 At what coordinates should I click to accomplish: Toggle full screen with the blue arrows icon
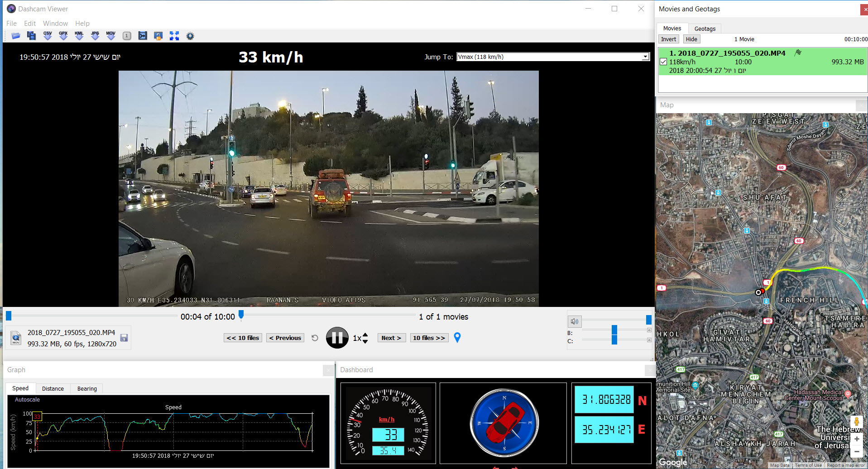tap(174, 36)
